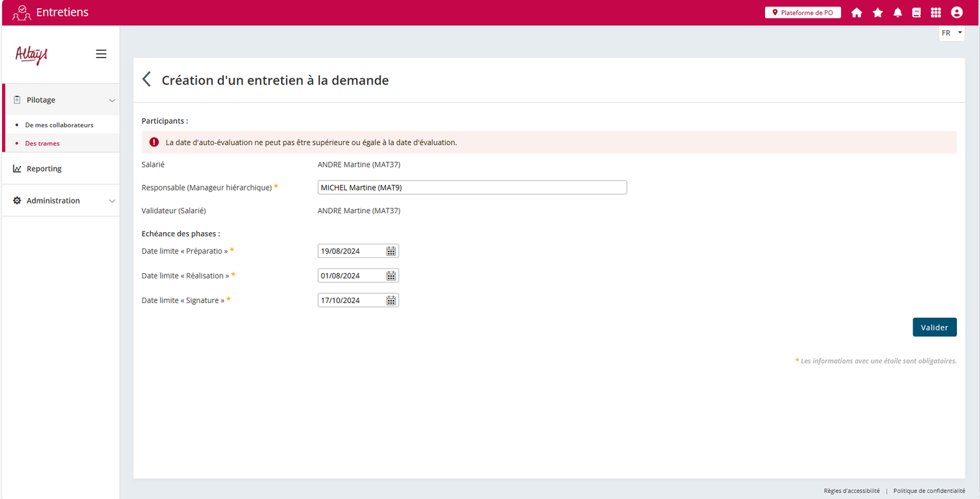Open calendar picker for Préparatio date

[x=391, y=251]
